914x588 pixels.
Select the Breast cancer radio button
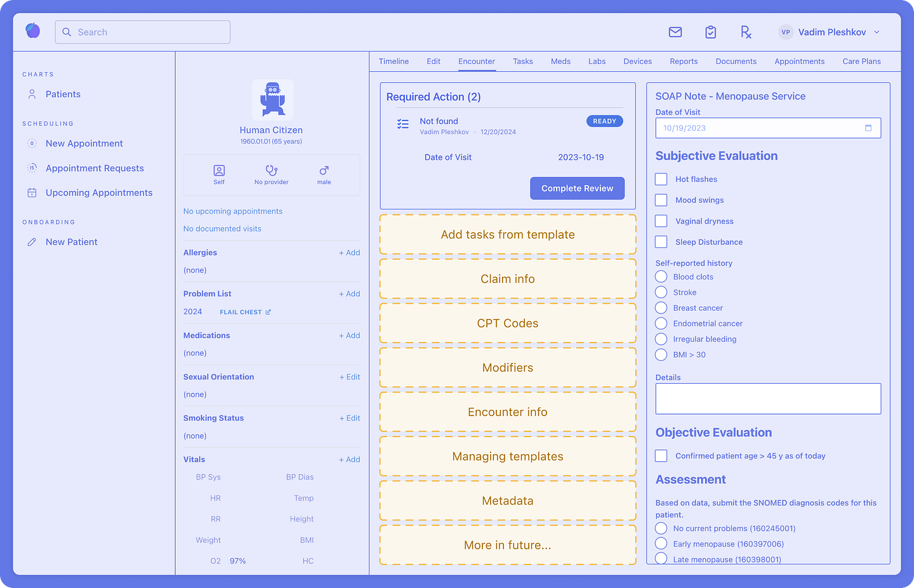[x=661, y=308]
